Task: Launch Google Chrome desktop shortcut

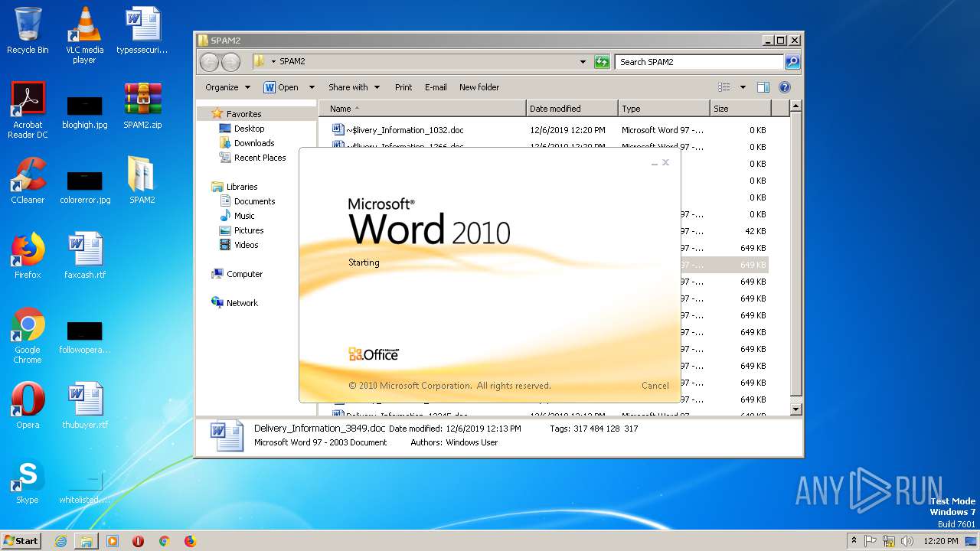Action: pyautogui.click(x=28, y=335)
